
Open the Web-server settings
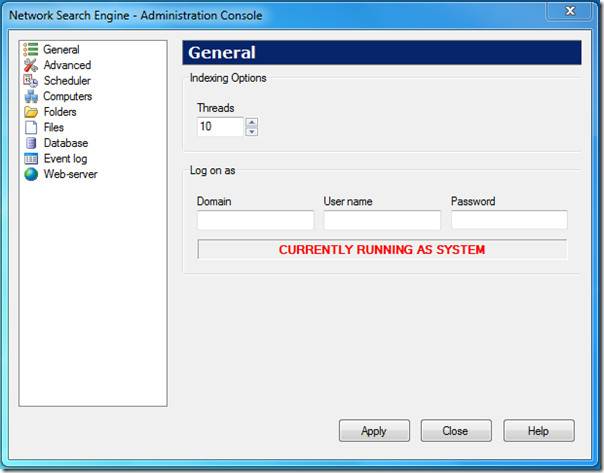(x=70, y=174)
